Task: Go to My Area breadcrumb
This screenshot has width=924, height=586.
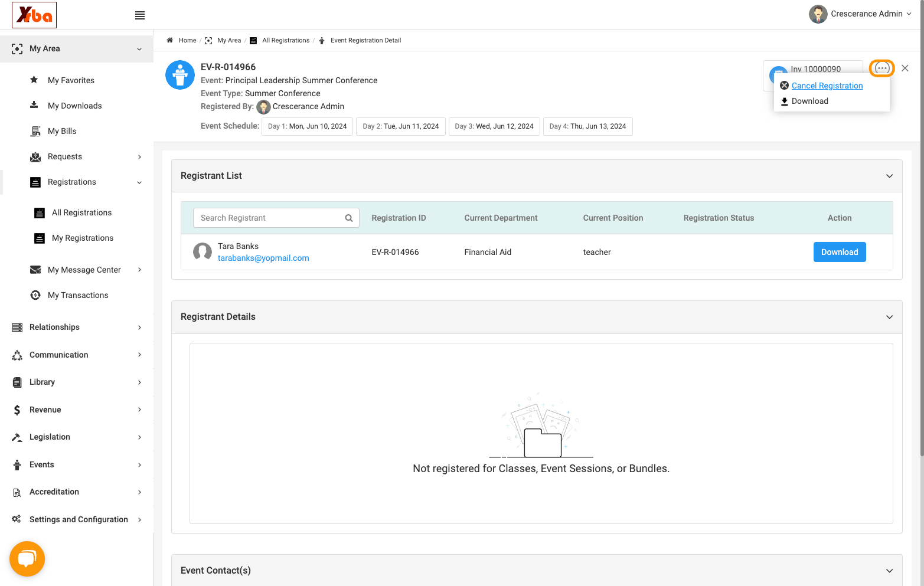Action: [x=229, y=40]
